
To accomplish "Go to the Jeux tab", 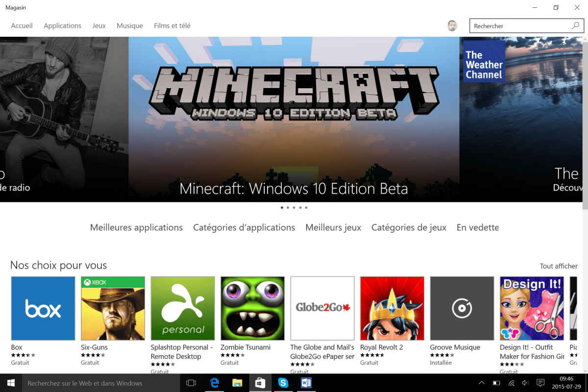I will click(99, 26).
